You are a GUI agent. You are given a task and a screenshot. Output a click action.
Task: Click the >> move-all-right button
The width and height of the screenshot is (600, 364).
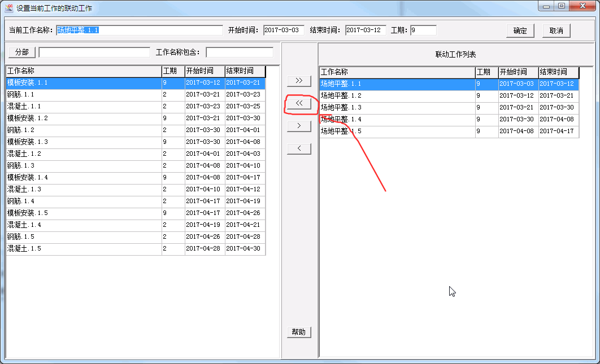(x=299, y=81)
